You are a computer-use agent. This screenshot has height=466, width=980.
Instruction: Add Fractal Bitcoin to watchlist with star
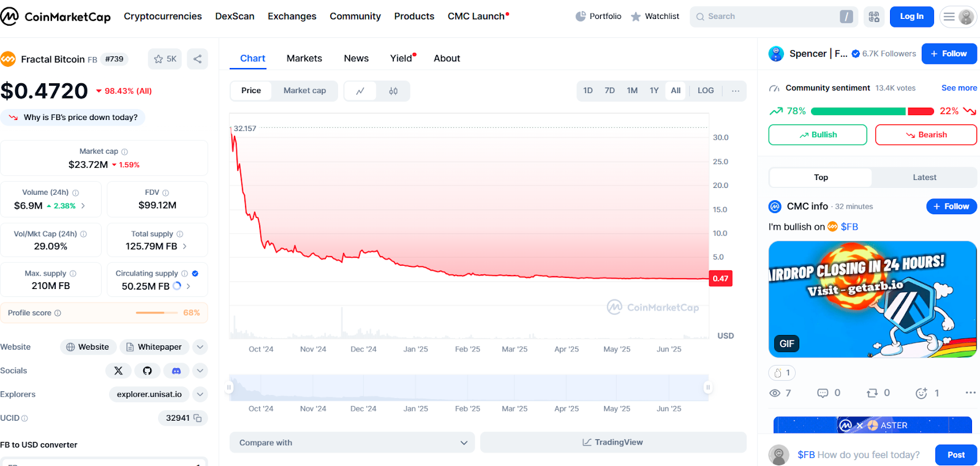165,59
